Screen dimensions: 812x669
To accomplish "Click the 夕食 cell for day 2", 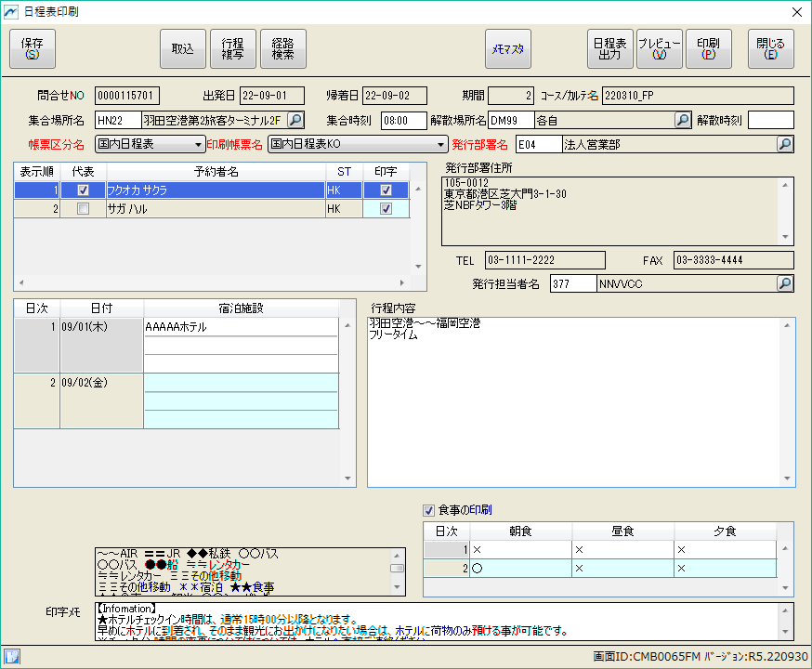I will (x=725, y=568).
